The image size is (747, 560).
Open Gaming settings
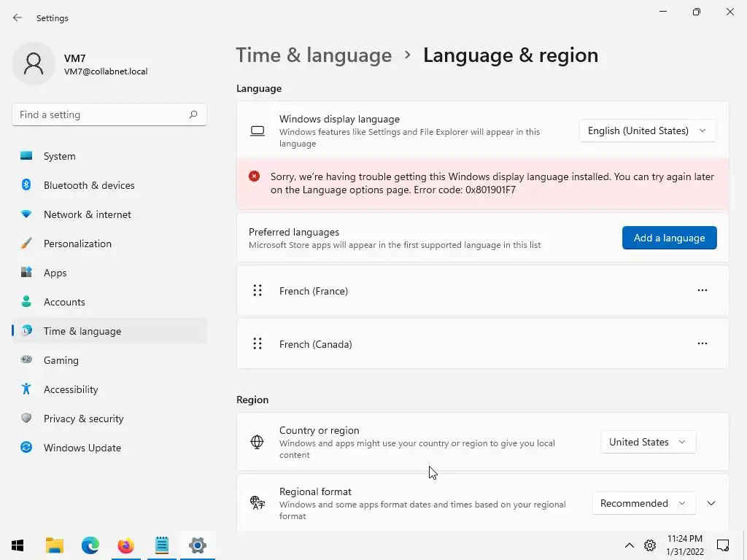(109, 360)
